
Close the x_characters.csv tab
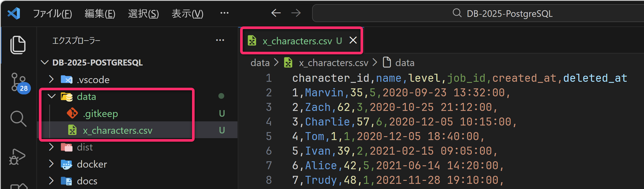pyautogui.click(x=353, y=40)
